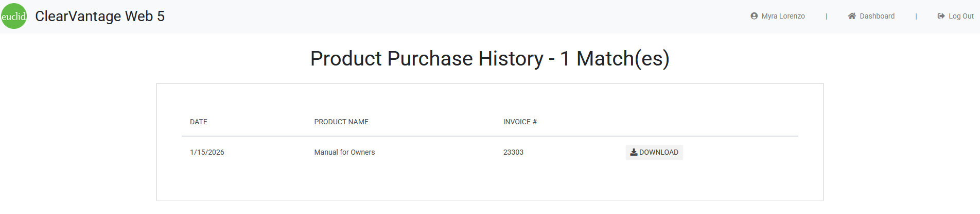This screenshot has height=214, width=980.
Task: Click the download arrow icon
Action: click(x=634, y=152)
